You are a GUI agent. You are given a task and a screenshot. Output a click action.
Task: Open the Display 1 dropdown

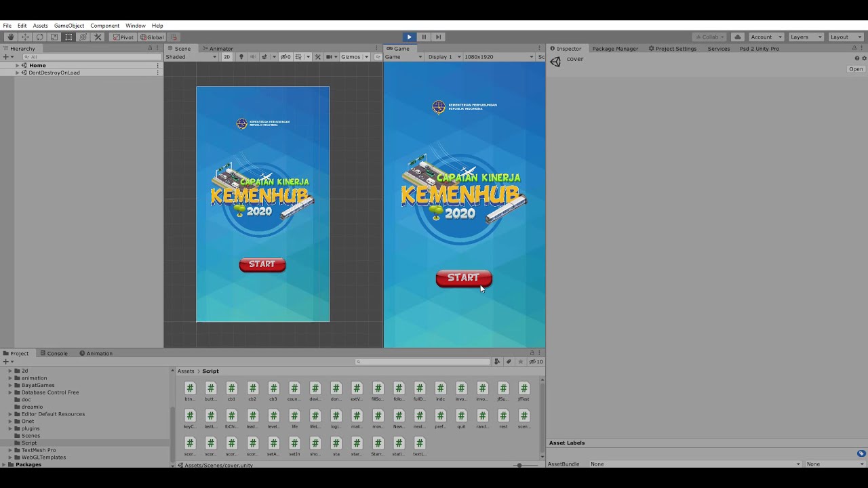point(444,57)
